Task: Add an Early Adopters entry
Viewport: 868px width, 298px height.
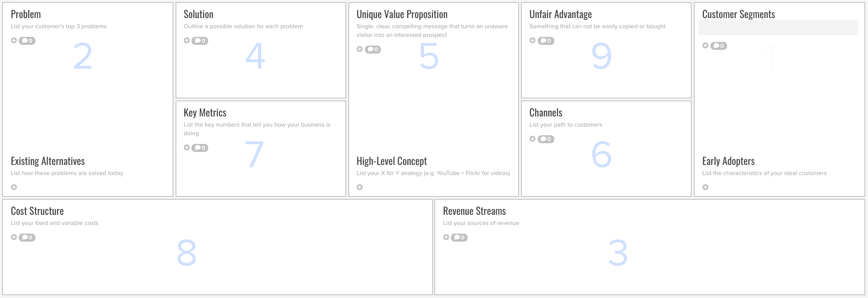Action: pos(705,187)
